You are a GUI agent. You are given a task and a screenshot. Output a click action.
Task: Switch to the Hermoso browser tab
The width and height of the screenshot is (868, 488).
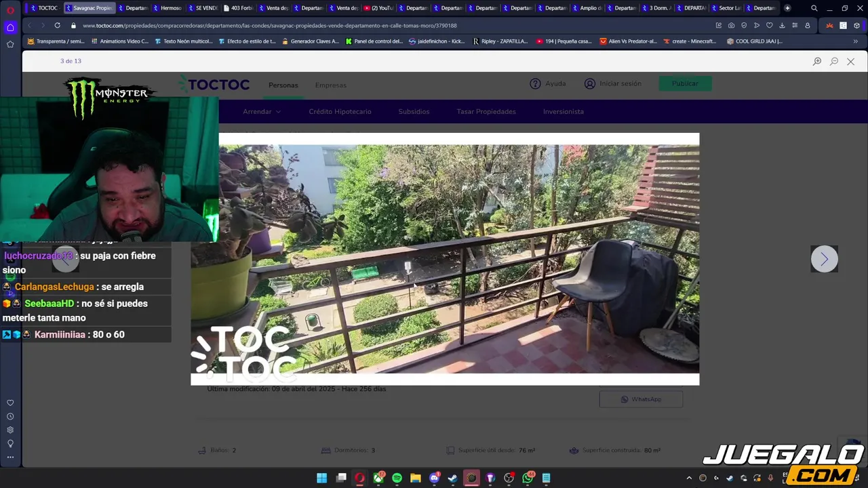coord(167,8)
